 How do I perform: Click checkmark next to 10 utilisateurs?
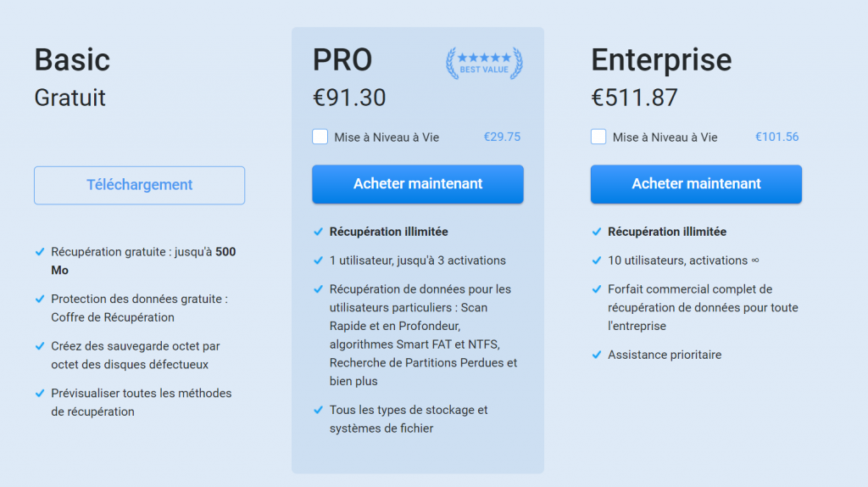(x=597, y=260)
